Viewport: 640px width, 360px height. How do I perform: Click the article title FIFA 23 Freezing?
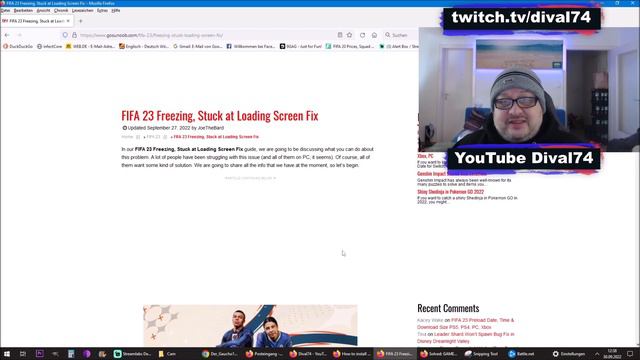220,116
